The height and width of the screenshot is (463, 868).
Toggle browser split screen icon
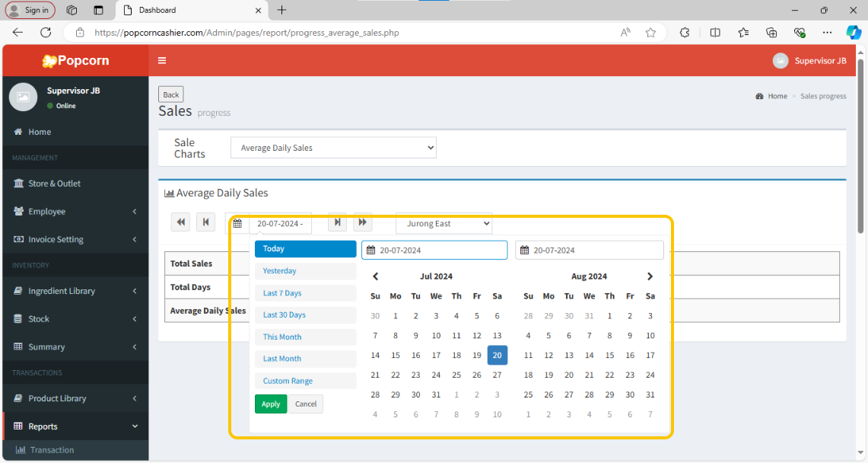point(715,33)
